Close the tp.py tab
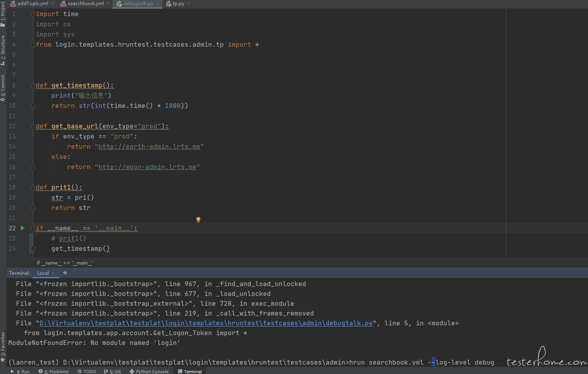The height and width of the screenshot is (374, 588). 189,4
